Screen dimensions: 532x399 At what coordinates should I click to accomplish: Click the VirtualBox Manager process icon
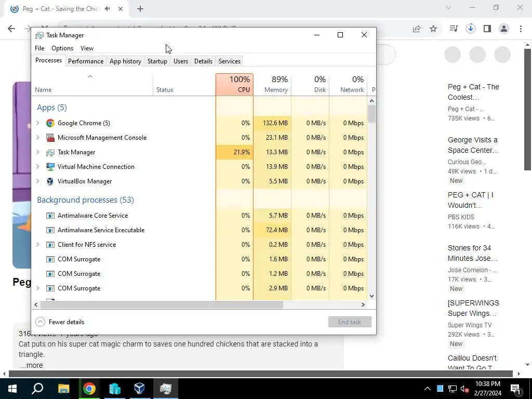(x=50, y=181)
